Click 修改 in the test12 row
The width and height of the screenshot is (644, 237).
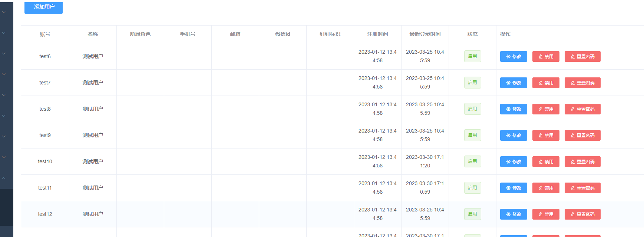(513, 214)
